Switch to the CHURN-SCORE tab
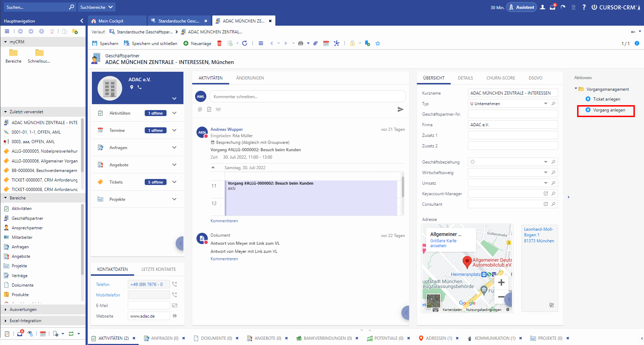644x345 pixels. [500, 78]
